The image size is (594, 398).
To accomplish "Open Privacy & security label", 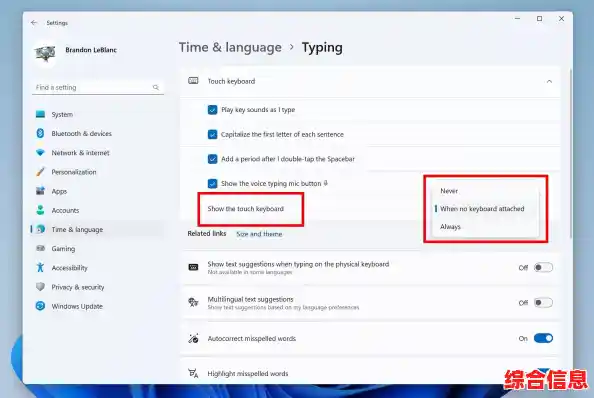I will (78, 287).
